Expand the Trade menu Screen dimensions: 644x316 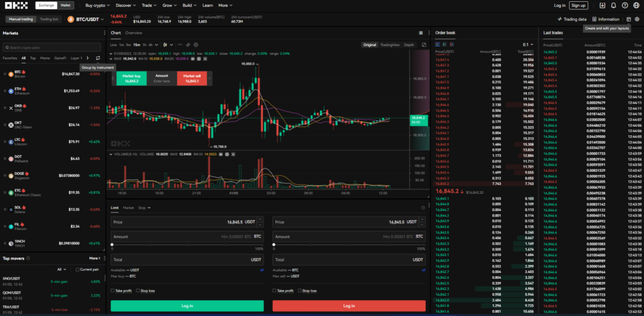(149, 5)
